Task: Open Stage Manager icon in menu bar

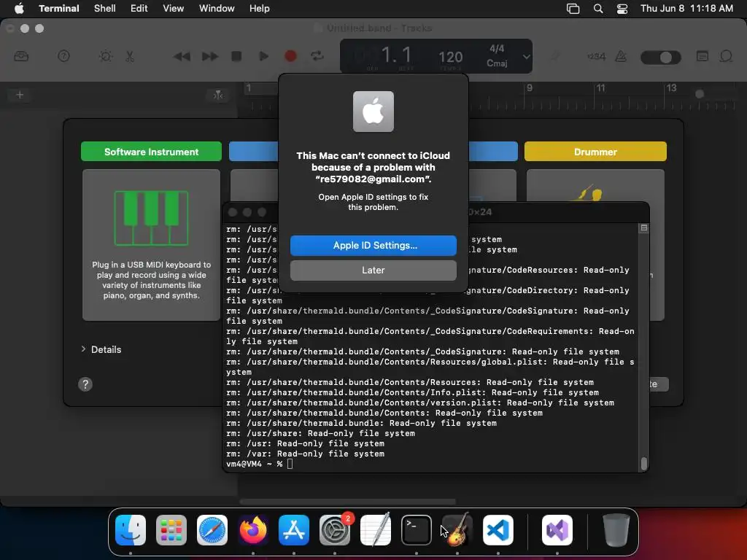Action: click(573, 9)
